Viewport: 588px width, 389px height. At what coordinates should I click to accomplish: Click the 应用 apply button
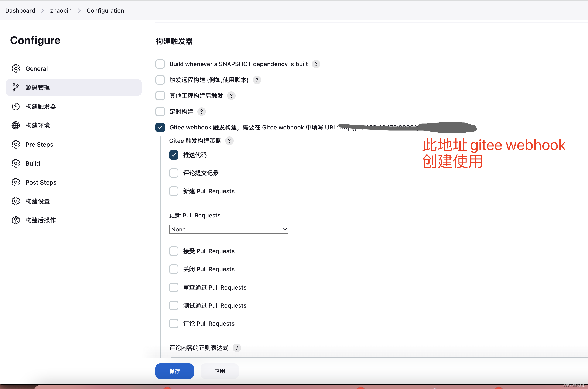[x=220, y=371]
